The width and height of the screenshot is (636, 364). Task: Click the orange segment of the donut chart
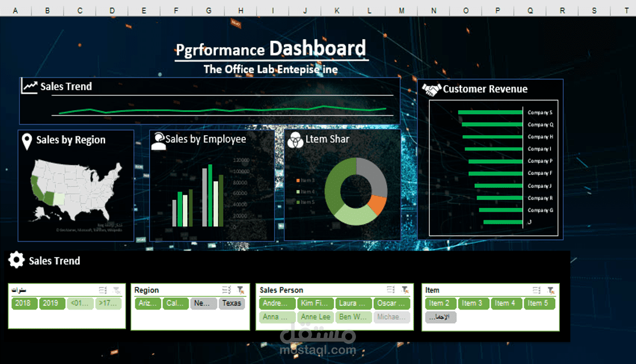point(378,205)
